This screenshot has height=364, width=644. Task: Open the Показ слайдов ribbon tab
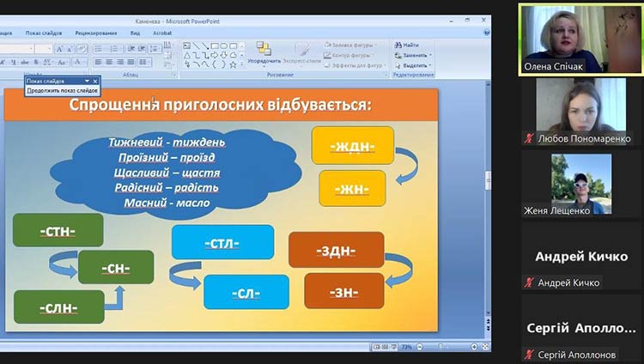[44, 33]
